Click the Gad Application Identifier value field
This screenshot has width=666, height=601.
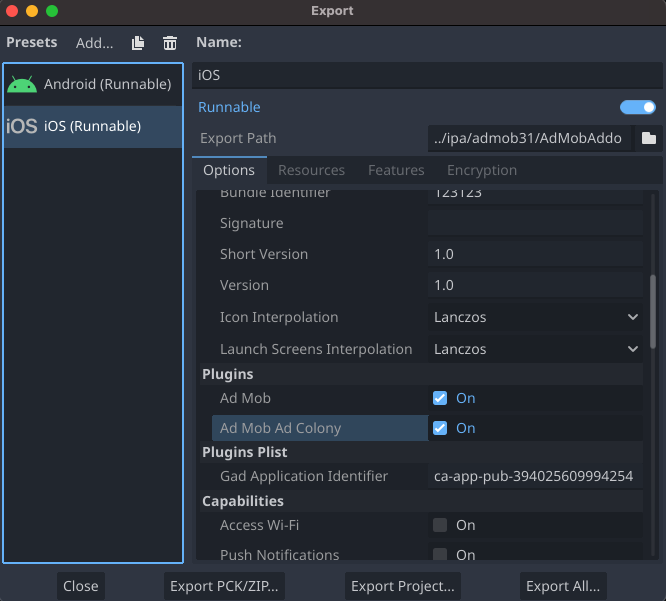[536, 476]
